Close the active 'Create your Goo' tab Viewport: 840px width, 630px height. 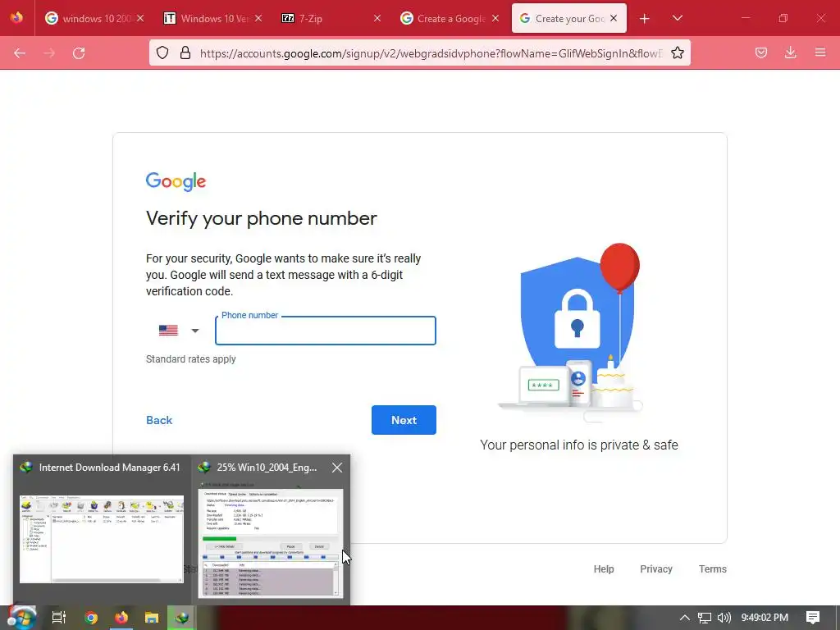point(614,18)
